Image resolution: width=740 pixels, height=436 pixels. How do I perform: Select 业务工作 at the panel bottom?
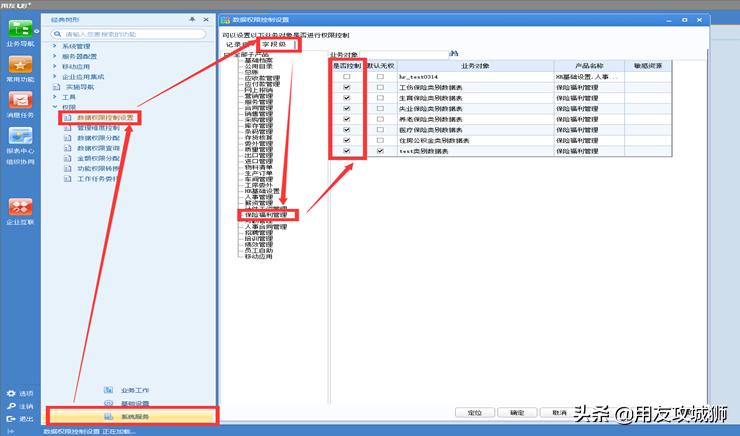pyautogui.click(x=135, y=391)
